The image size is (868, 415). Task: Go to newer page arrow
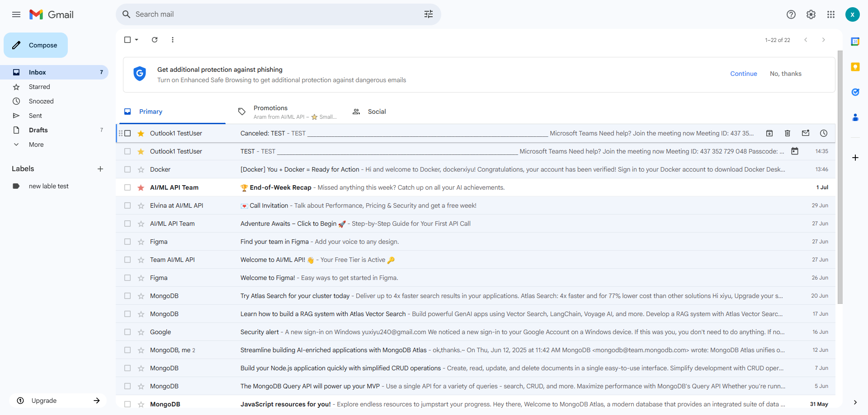(806, 40)
